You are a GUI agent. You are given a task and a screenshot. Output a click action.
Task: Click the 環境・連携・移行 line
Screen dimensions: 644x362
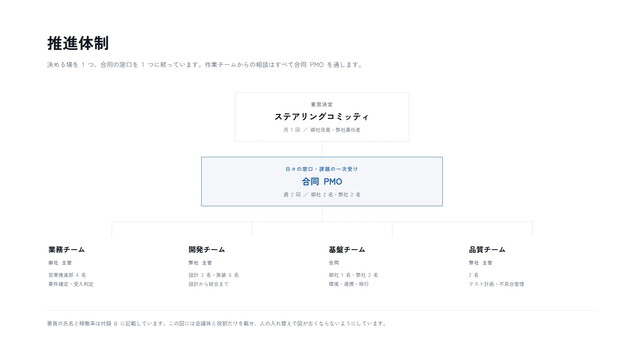348,284
